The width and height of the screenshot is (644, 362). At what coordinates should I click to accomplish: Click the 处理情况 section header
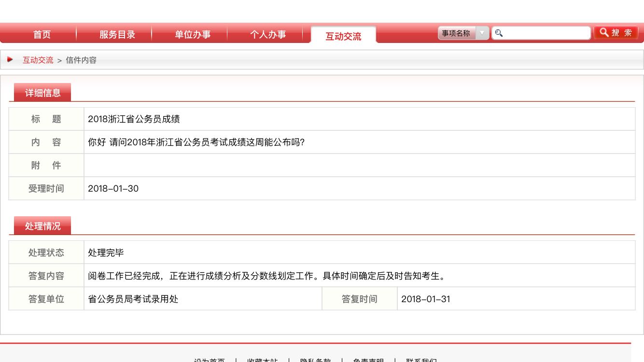42,225
